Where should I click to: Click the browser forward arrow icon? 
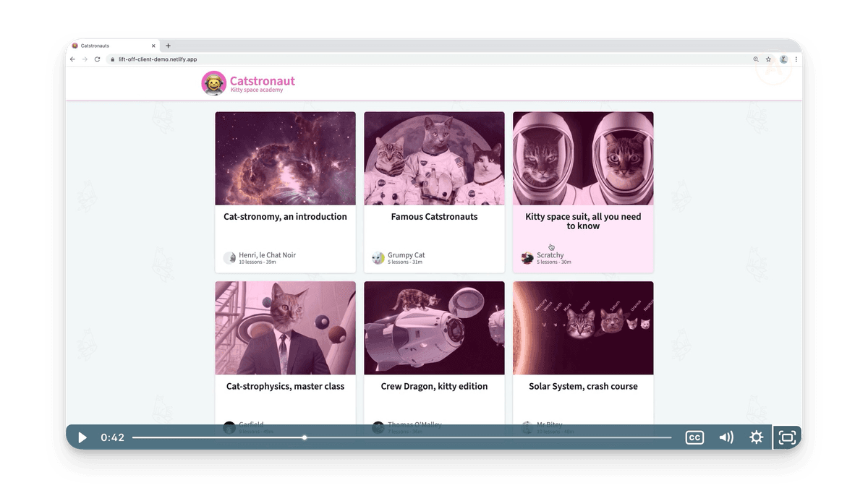(x=85, y=59)
